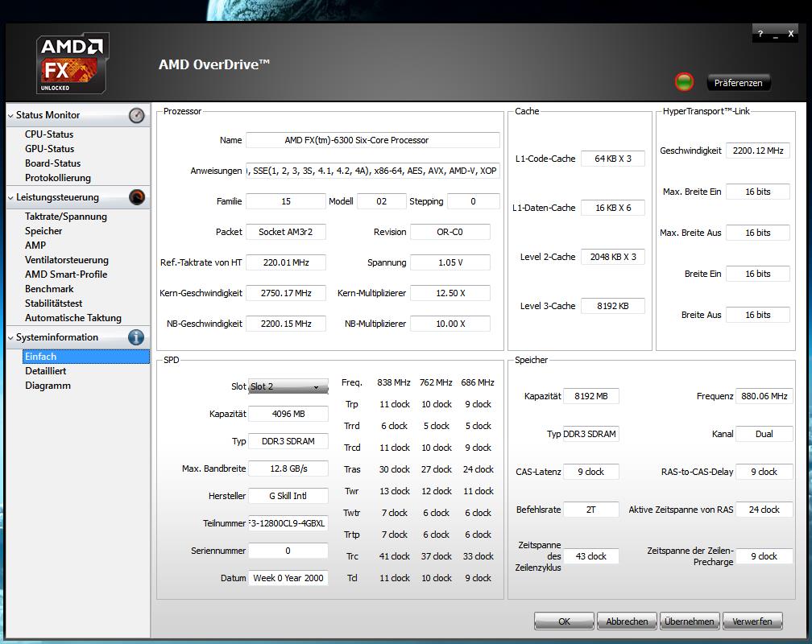The height and width of the screenshot is (644, 812).
Task: Click the Leistungssteuerung speedometer icon
Action: [137, 197]
